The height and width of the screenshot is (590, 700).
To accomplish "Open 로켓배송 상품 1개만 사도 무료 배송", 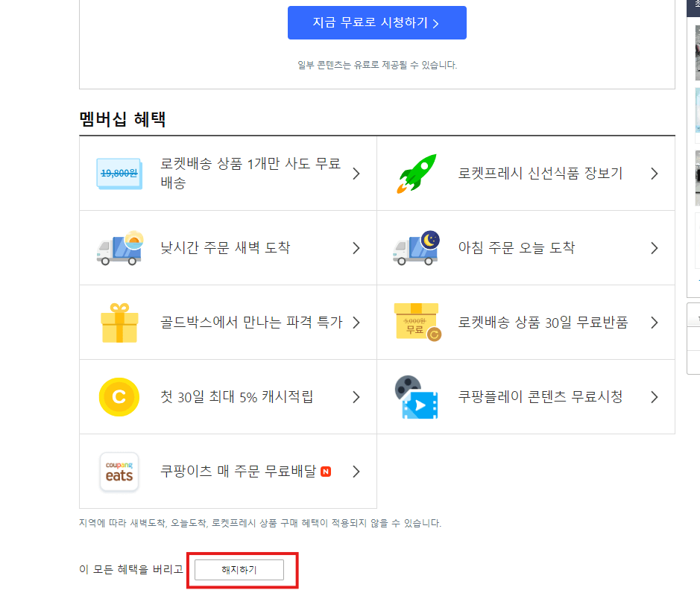I will click(228, 174).
